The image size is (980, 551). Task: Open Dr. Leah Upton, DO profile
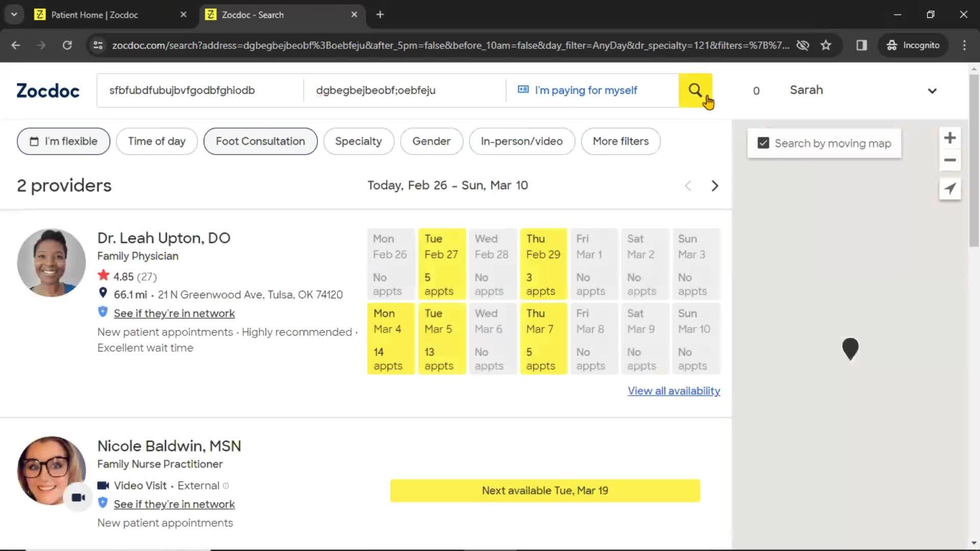(164, 238)
